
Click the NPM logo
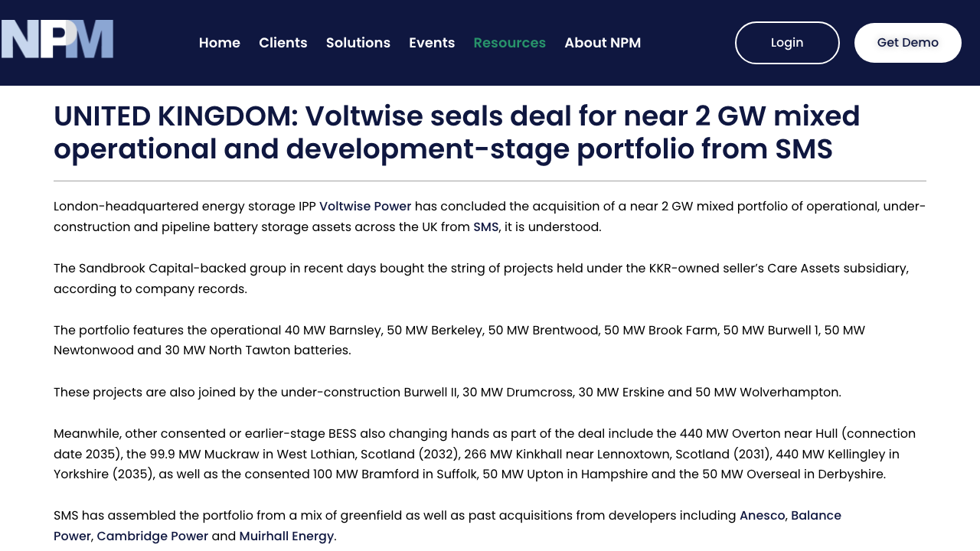pyautogui.click(x=57, y=39)
